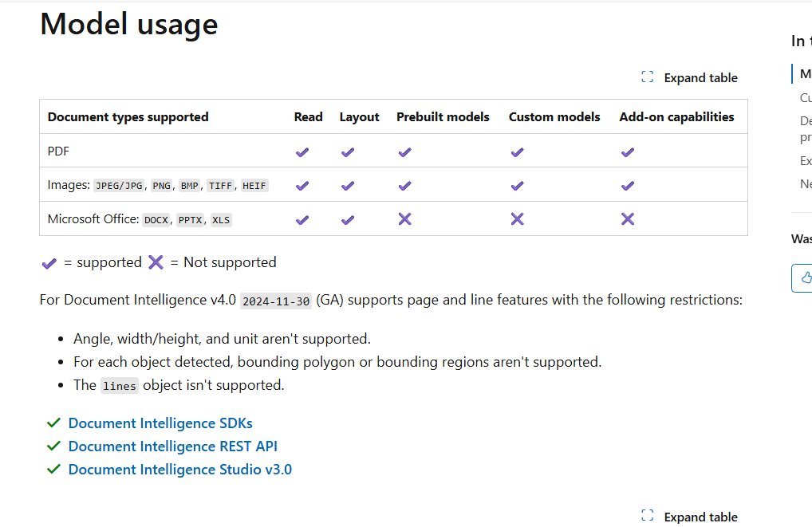Click the bottom Expand table icon
This screenshot has height=527, width=812.
pyautogui.click(x=648, y=516)
